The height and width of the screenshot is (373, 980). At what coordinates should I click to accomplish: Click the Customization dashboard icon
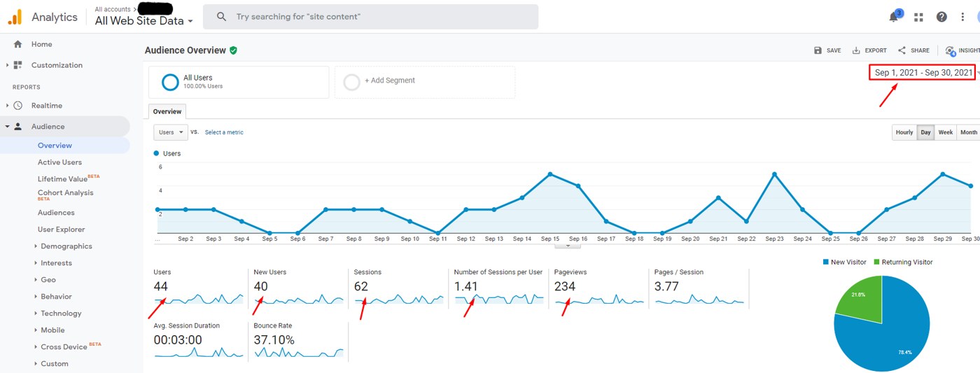(17, 65)
